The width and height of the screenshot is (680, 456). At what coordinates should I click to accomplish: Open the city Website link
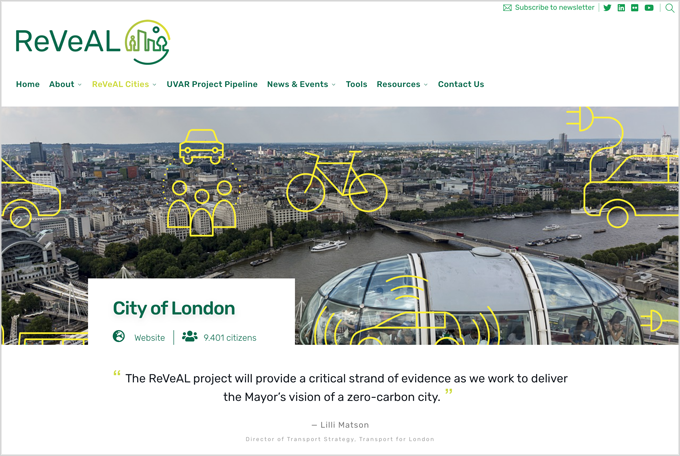150,338
